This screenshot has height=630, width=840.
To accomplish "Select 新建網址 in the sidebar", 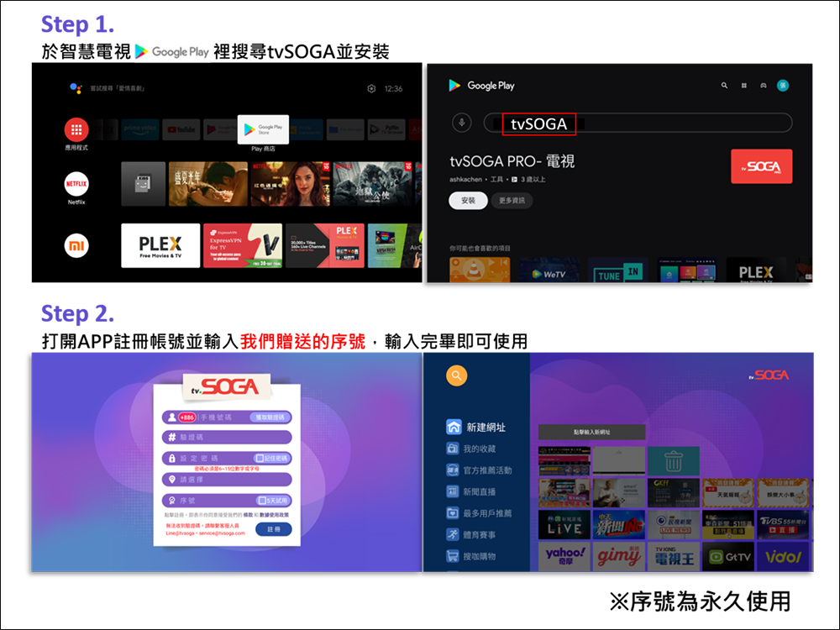I will (486, 427).
